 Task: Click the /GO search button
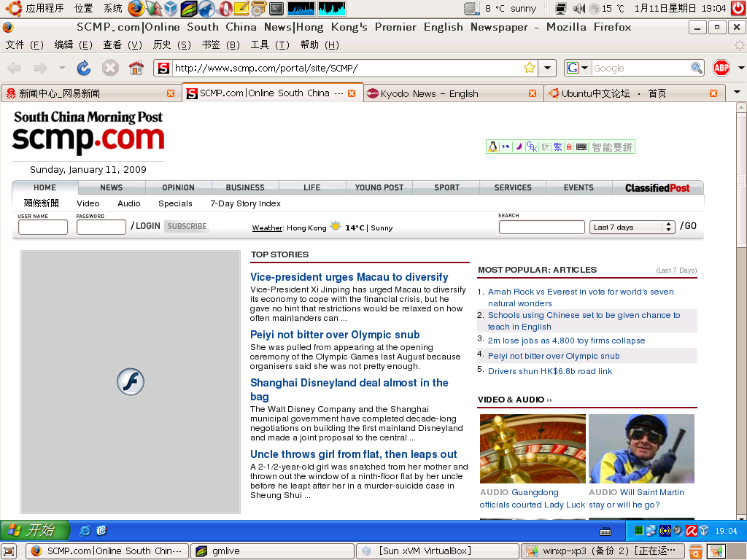688,226
